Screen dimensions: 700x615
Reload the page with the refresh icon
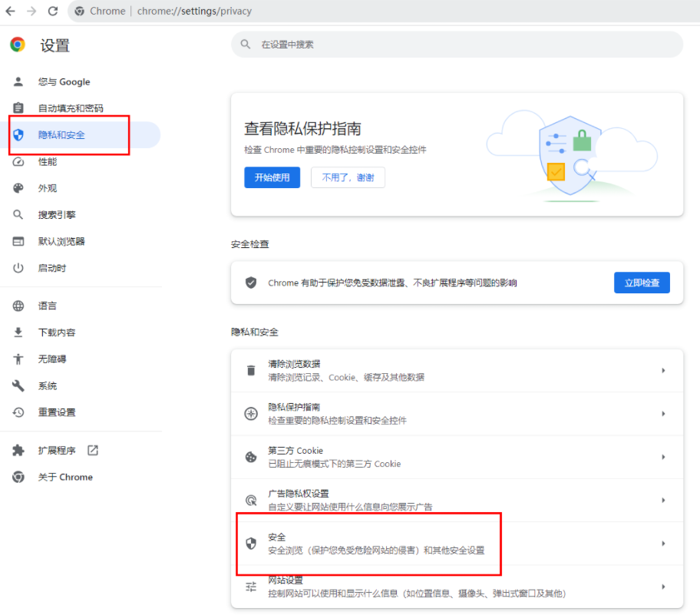[53, 11]
